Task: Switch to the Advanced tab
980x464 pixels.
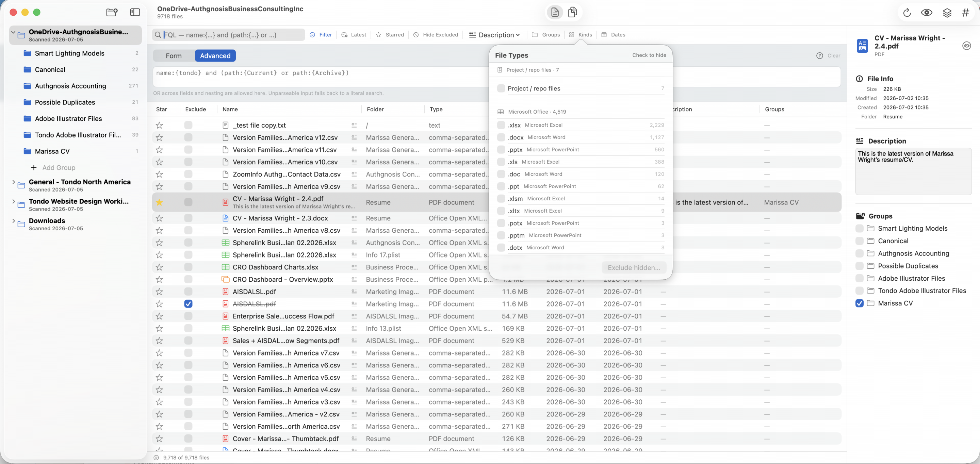Action: pos(215,55)
